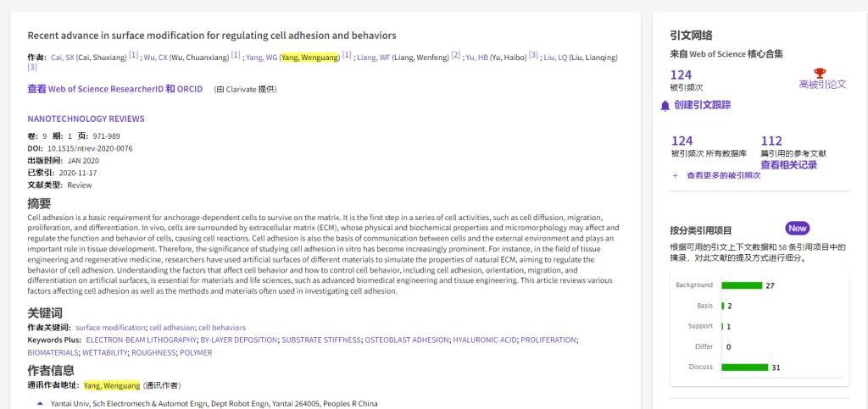This screenshot has height=409, width=868.
Task: Select the 'surface modification' author keyword
Action: coord(110,327)
